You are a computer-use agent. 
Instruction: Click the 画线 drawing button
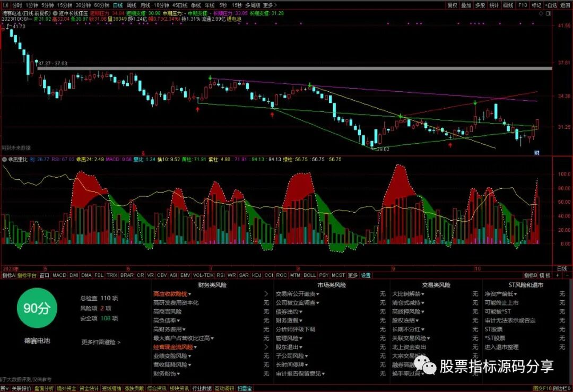coord(508,5)
